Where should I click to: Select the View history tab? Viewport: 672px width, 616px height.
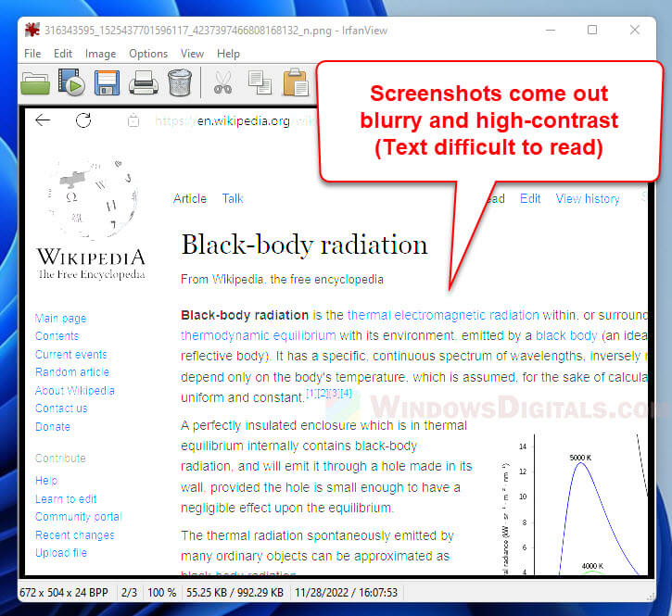(587, 198)
